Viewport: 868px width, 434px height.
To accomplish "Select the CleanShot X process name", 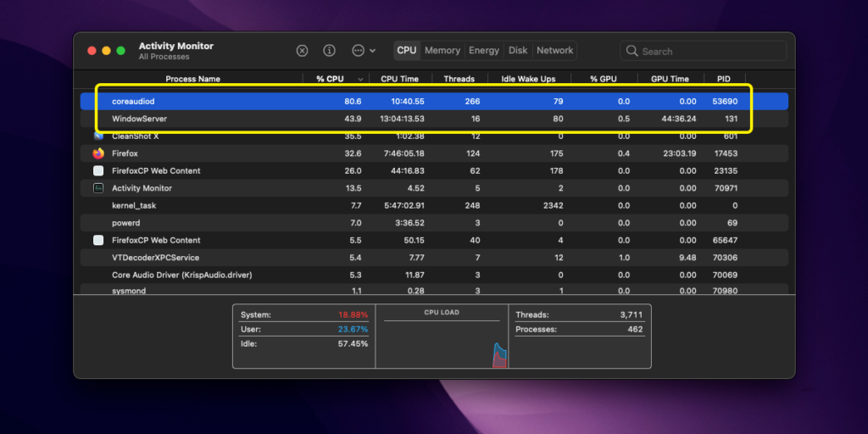I will (x=136, y=136).
